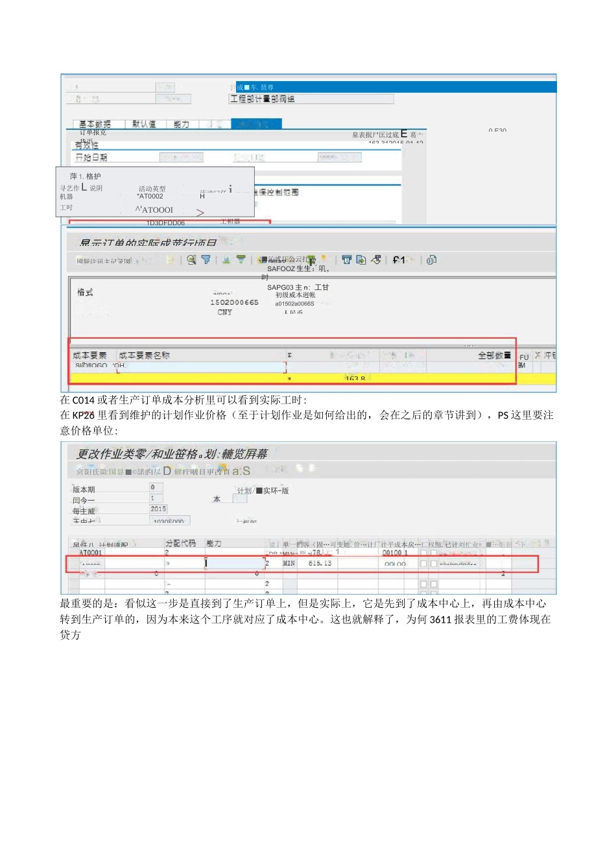Click the Σ sum column header
Screen dimensions: 616x855
(x=290, y=355)
